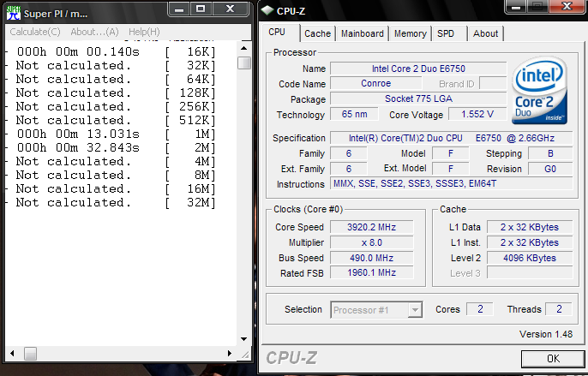Click the 2M result row '32.843s' in Super PI
This screenshot has height=376, width=588.
(116, 147)
